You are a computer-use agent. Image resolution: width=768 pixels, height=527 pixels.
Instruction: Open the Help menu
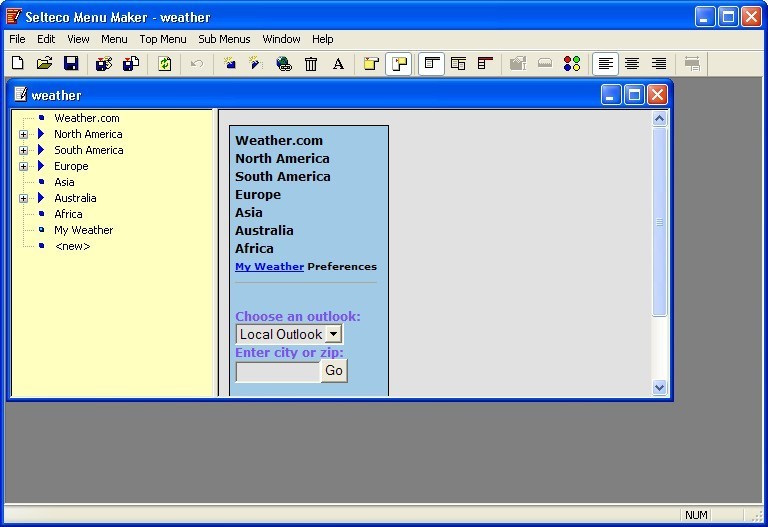point(322,39)
